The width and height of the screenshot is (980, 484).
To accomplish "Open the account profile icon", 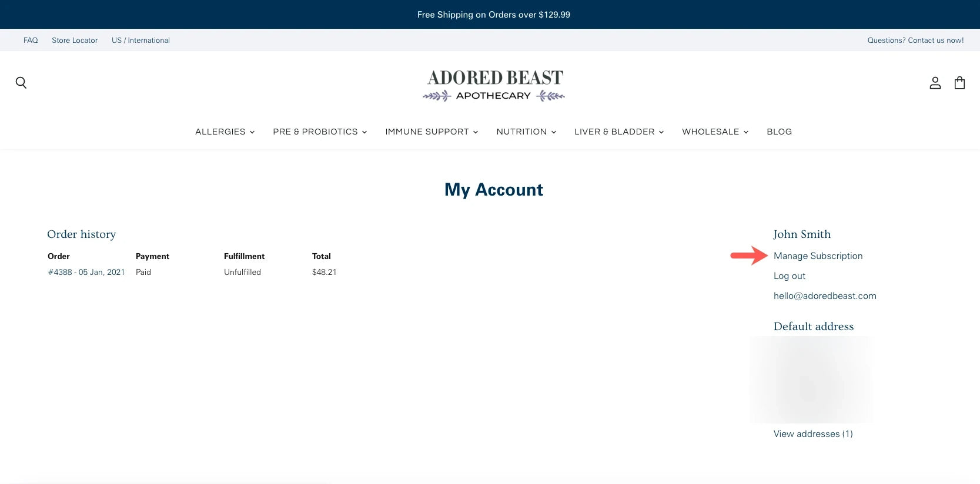I will click(x=935, y=83).
